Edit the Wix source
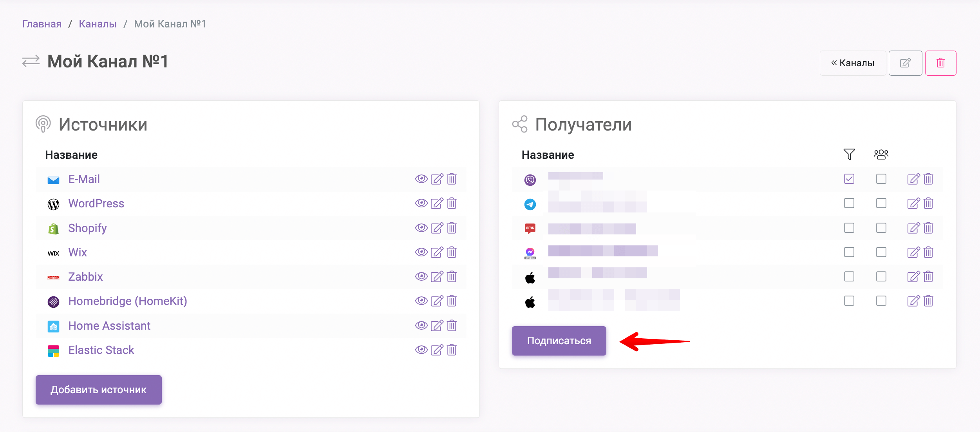Image resolution: width=980 pixels, height=432 pixels. tap(437, 252)
